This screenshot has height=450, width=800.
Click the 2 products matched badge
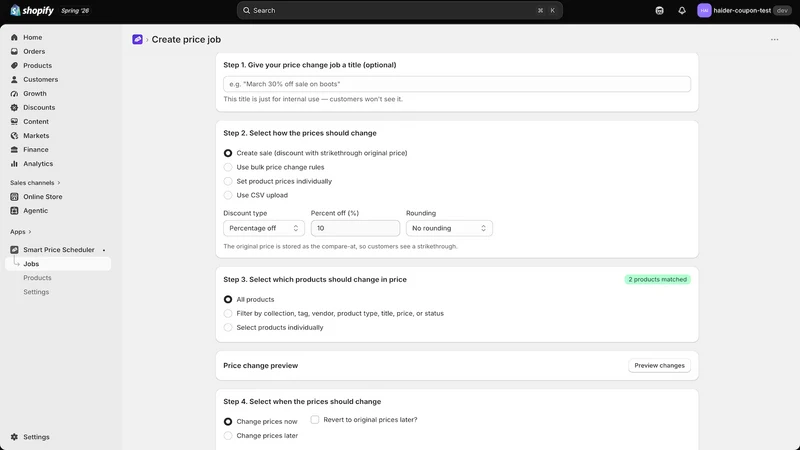(x=657, y=280)
